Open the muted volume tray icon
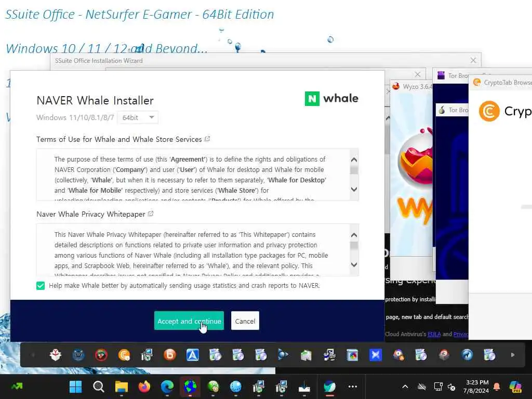This screenshot has width=532, height=399. click(x=451, y=387)
